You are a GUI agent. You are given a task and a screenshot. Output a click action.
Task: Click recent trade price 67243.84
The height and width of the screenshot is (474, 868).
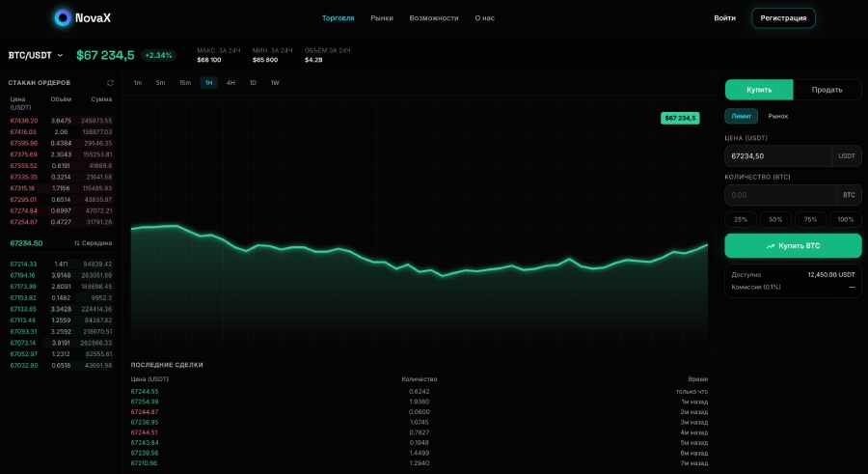[145, 442]
